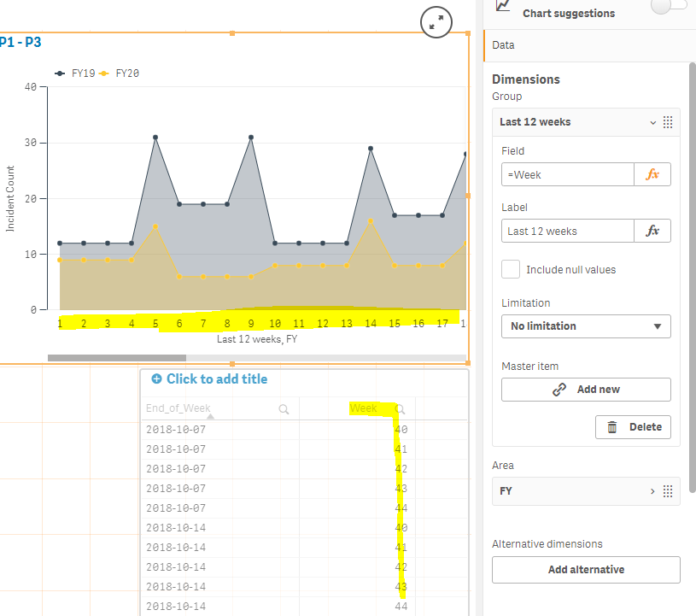The image size is (696, 616).
Task: Delete the Last 12 weeks dimension
Action: 633,427
